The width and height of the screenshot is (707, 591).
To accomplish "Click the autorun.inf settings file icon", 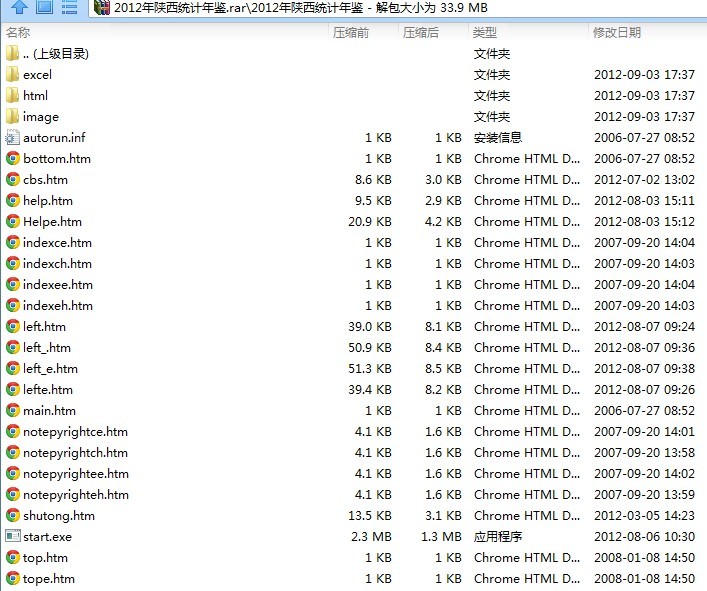I will point(13,137).
